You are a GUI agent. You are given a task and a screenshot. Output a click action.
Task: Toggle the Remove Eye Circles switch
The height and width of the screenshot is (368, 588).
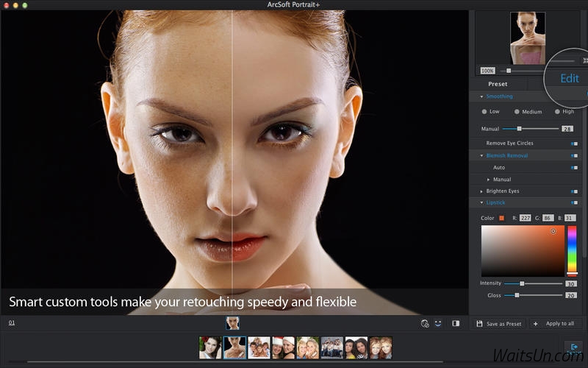coord(574,144)
